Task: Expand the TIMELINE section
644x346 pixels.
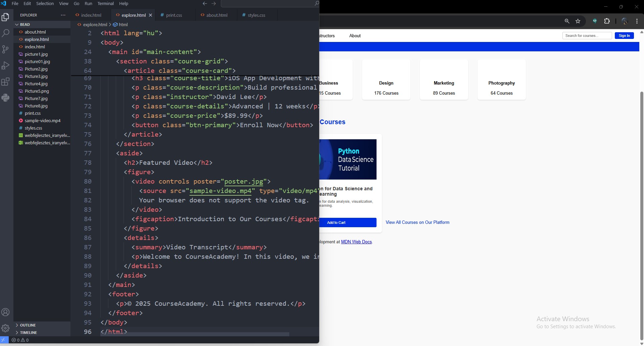Action: tap(42, 333)
